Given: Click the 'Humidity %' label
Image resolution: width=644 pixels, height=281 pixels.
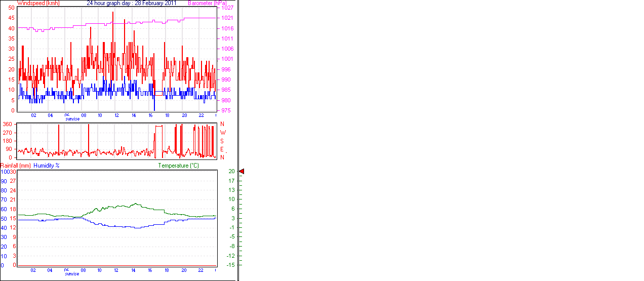Looking at the screenshot, I should pos(47,166).
